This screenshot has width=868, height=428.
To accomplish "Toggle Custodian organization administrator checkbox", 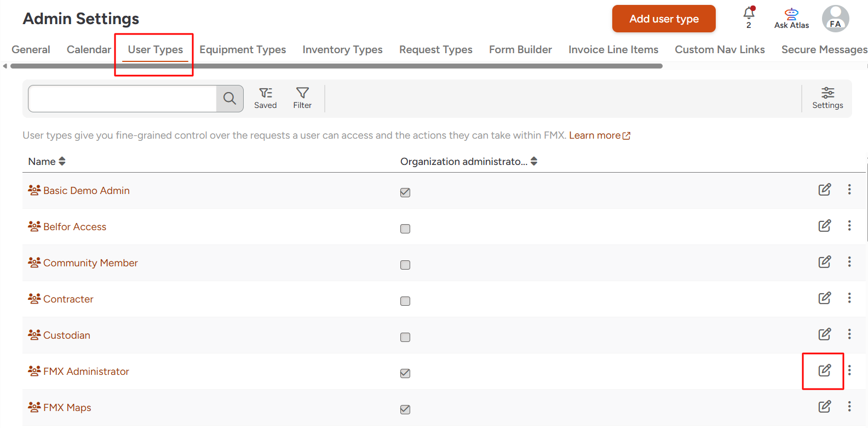I will pyautogui.click(x=405, y=337).
